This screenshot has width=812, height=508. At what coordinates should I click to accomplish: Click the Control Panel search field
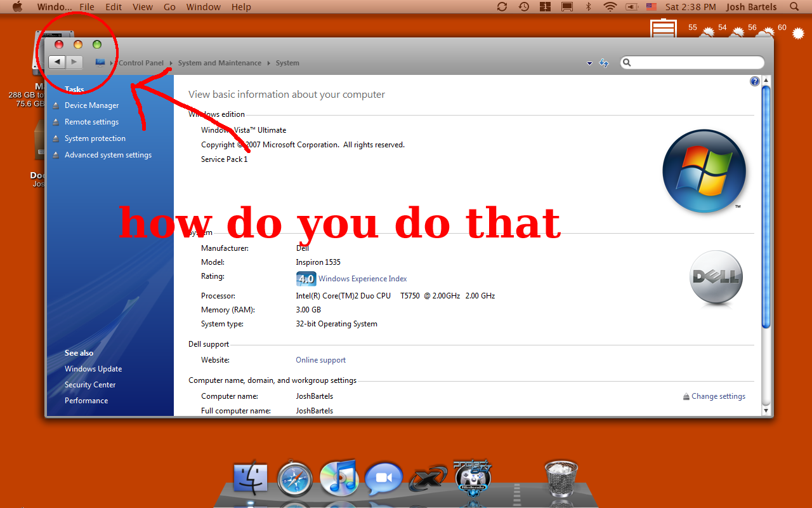coord(692,62)
